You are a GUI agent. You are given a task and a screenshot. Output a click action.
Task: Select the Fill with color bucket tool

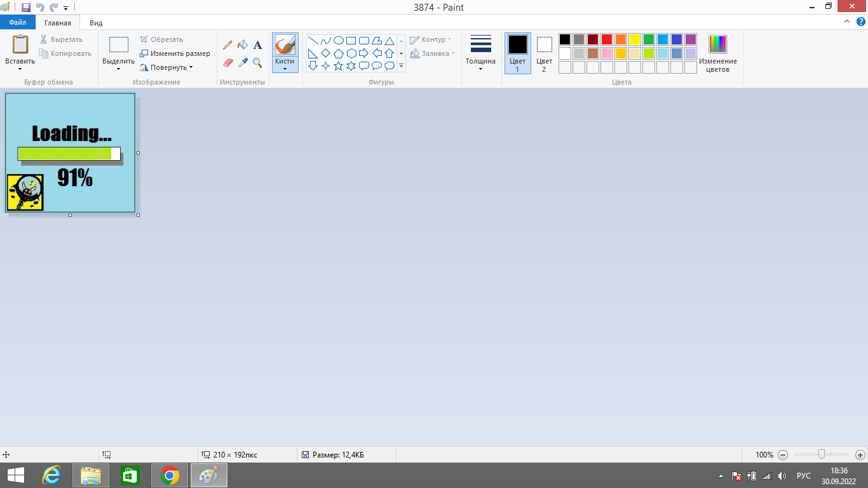point(242,45)
